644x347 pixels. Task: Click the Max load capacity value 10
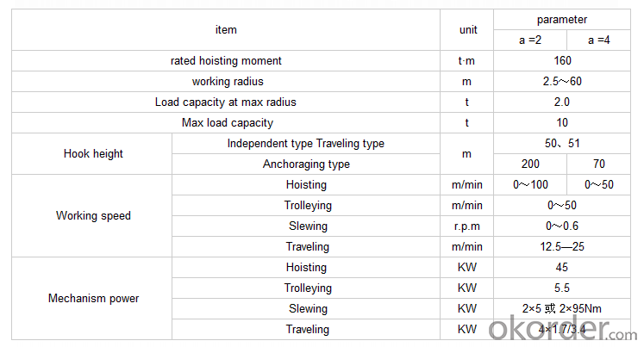point(562,122)
